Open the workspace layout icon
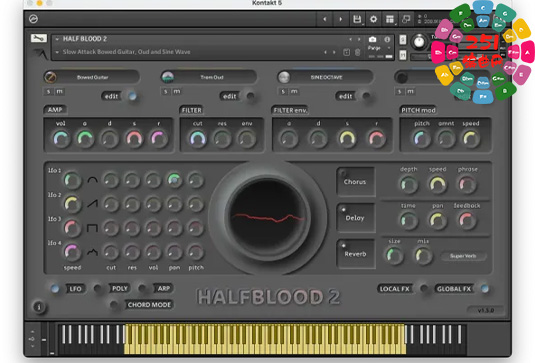The width and height of the screenshot is (535, 363). point(390,19)
